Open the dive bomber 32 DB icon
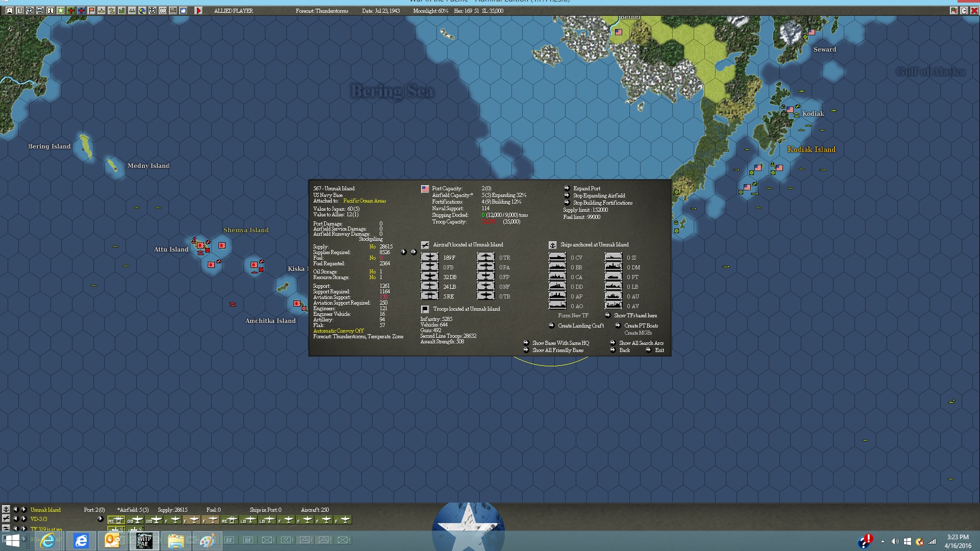The image size is (980, 551). click(x=429, y=277)
